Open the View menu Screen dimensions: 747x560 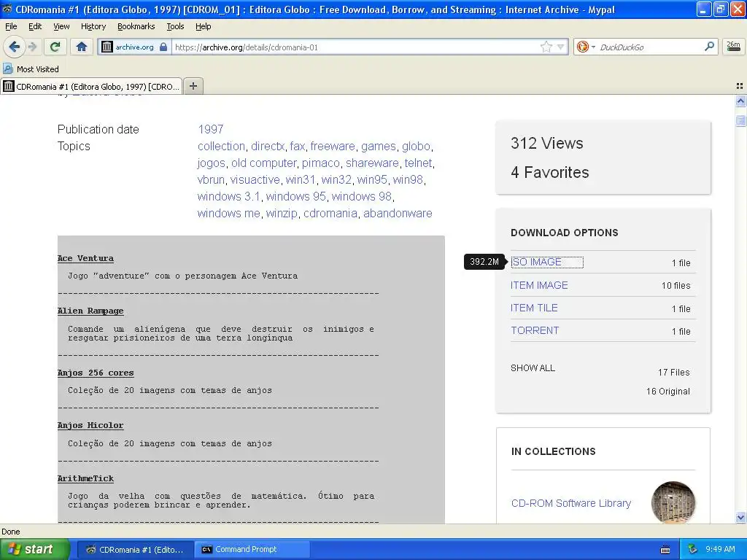(61, 26)
